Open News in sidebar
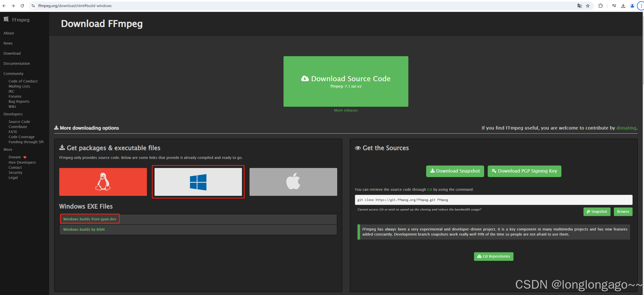Viewport: 644px width, 295px height. click(8, 43)
